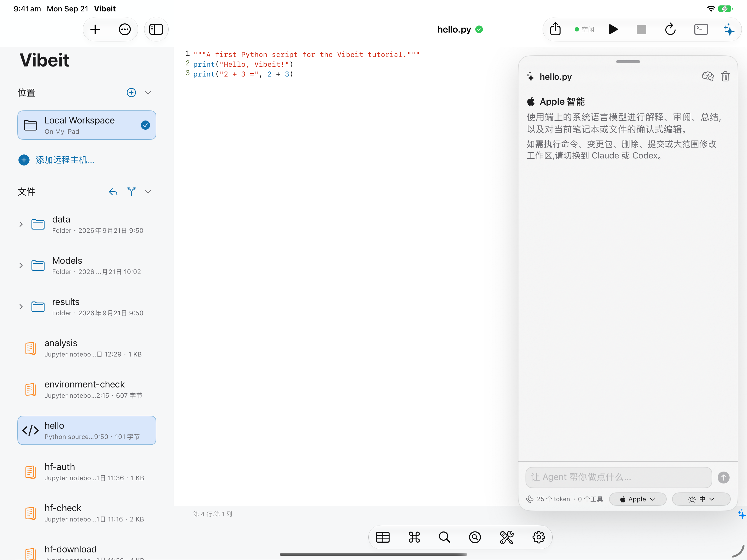Click line 1 docstring in the editor
The width and height of the screenshot is (747, 560).
(x=306, y=54)
